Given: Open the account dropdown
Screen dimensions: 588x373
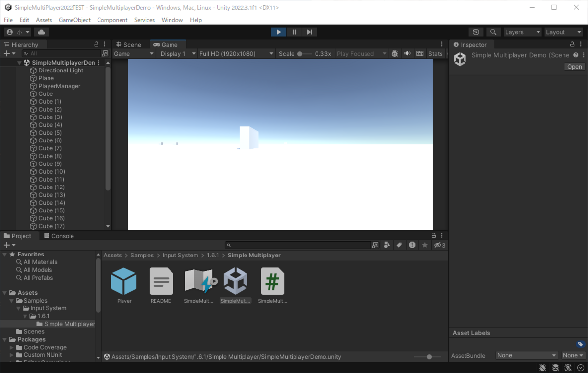Looking at the screenshot, I should point(18,32).
